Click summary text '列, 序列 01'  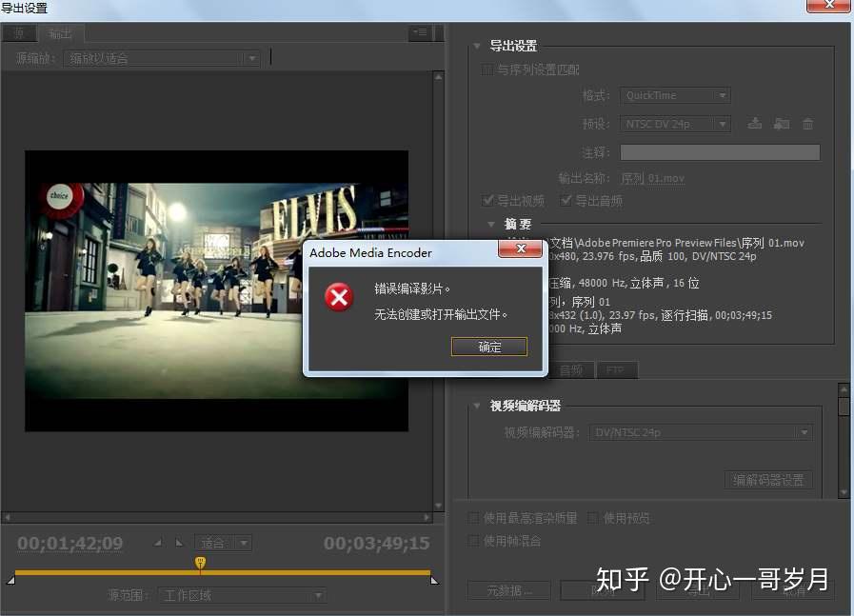580,302
